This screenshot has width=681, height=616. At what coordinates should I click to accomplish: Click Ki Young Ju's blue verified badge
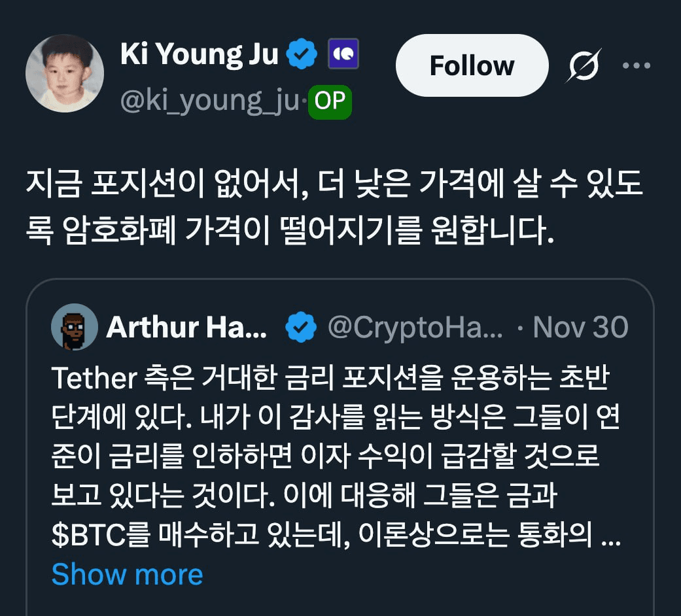302,56
